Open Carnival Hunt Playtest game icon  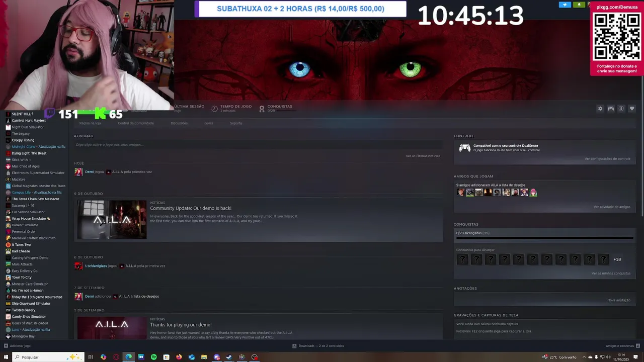(x=8, y=121)
